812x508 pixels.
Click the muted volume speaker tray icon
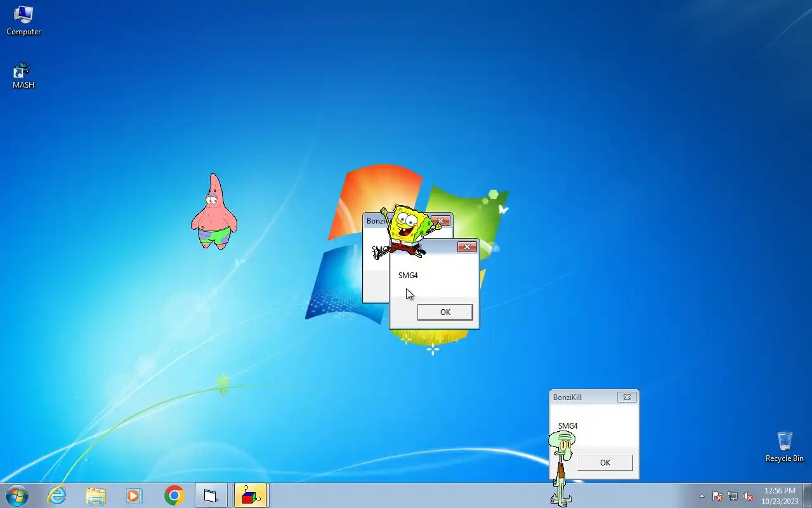pyautogui.click(x=748, y=496)
